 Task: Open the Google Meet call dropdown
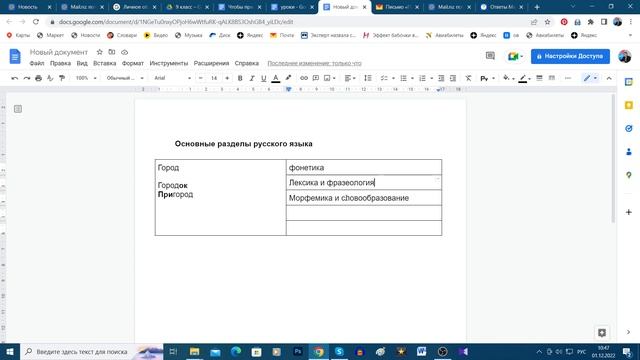[515, 56]
